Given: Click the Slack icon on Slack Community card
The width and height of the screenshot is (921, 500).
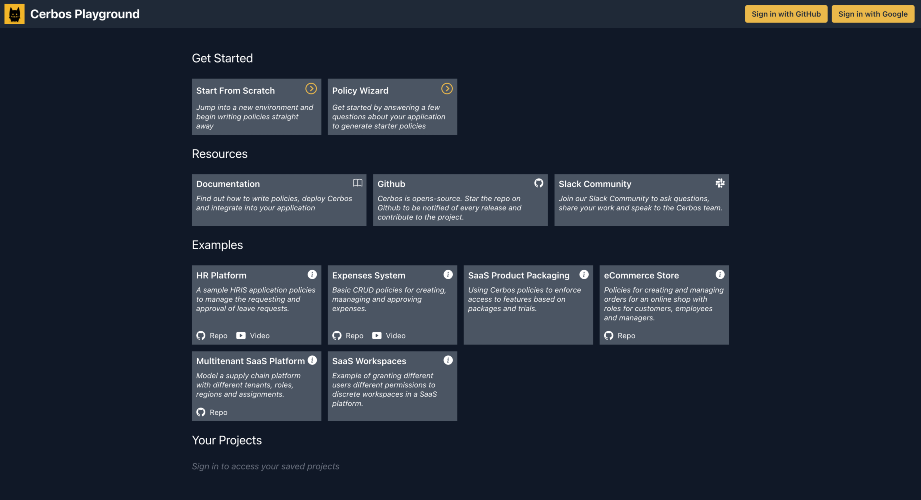Looking at the screenshot, I should [720, 183].
